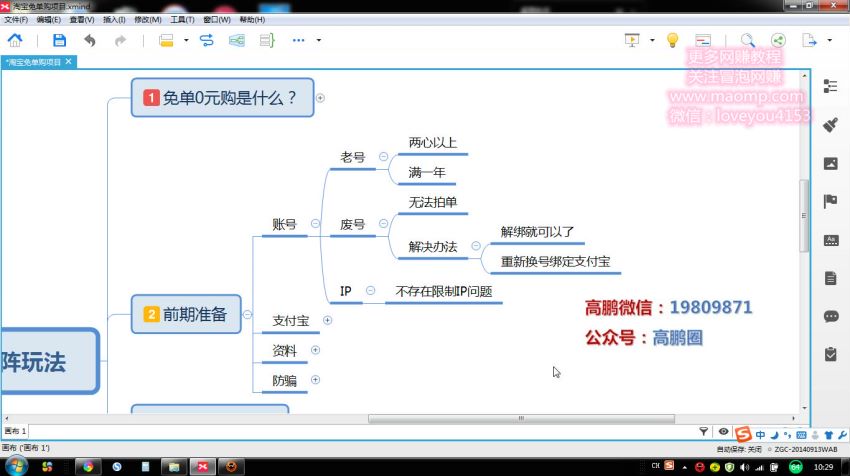
Task: Open the Image gallery panel
Action: click(x=830, y=163)
